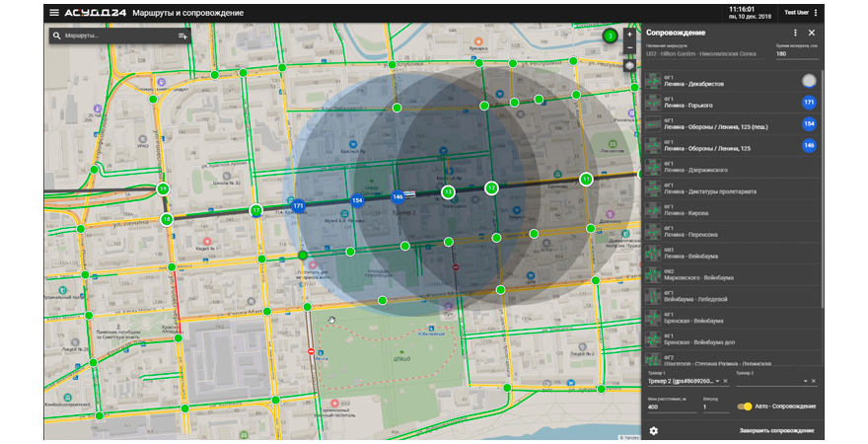Open panel settings gear icon
This screenshot has height=444, width=868.
tap(653, 430)
